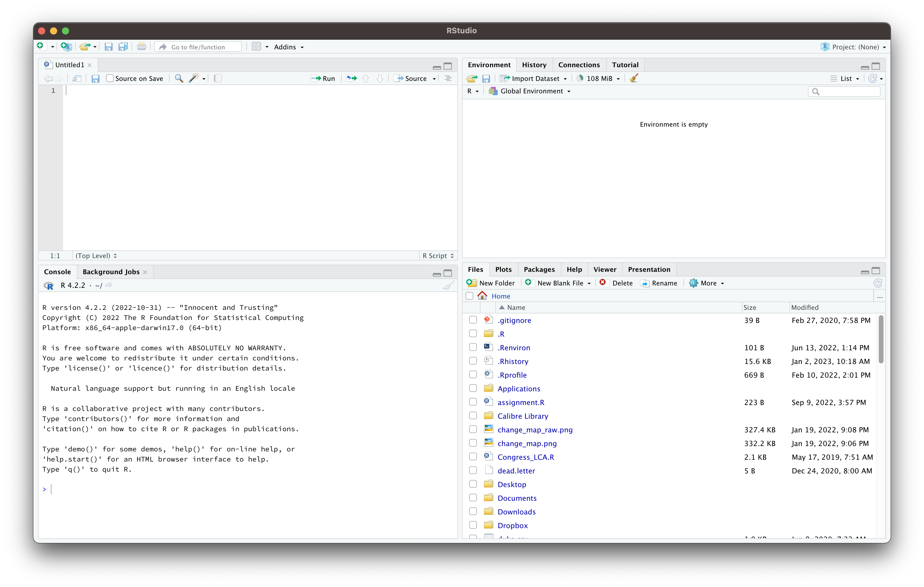The image size is (924, 587).
Task: Open the Packages tab
Action: [x=539, y=269]
